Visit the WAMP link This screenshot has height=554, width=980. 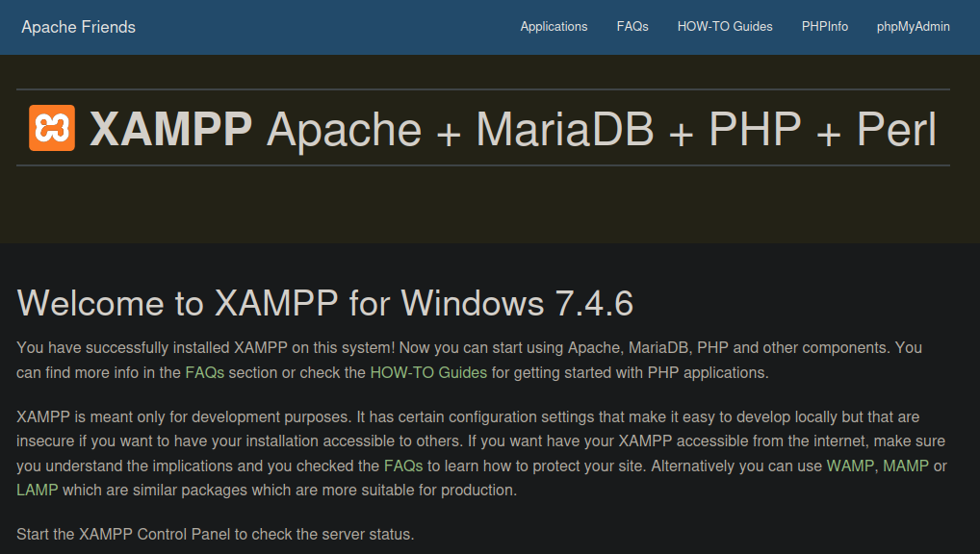pos(851,466)
